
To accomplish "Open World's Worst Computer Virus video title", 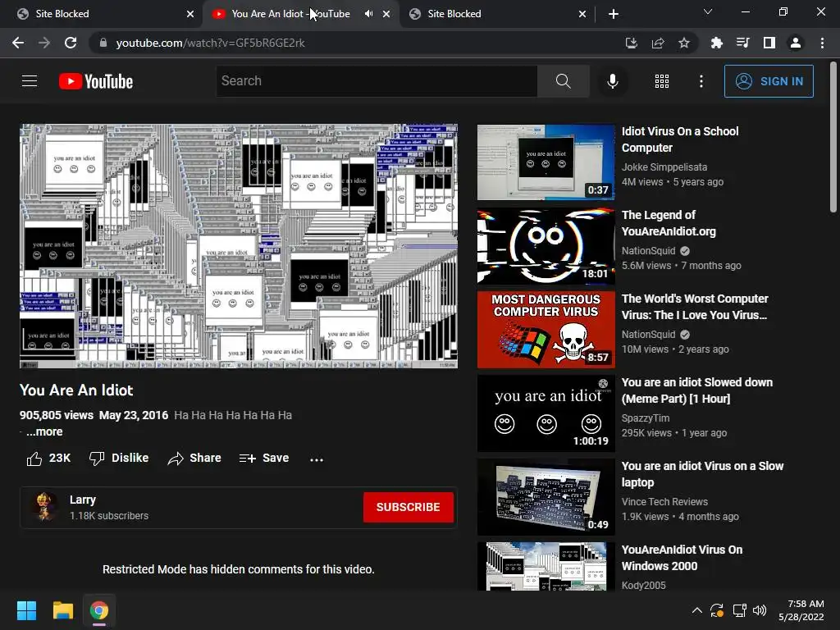I will [695, 307].
